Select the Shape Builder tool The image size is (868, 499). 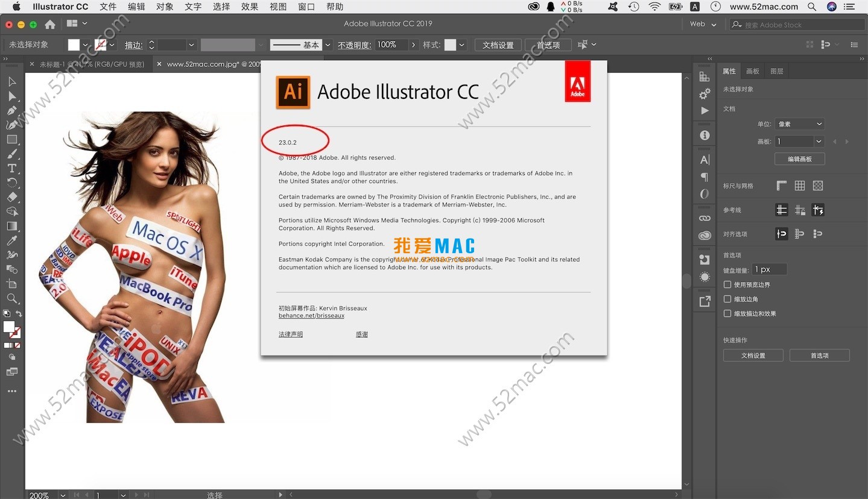[x=12, y=212]
